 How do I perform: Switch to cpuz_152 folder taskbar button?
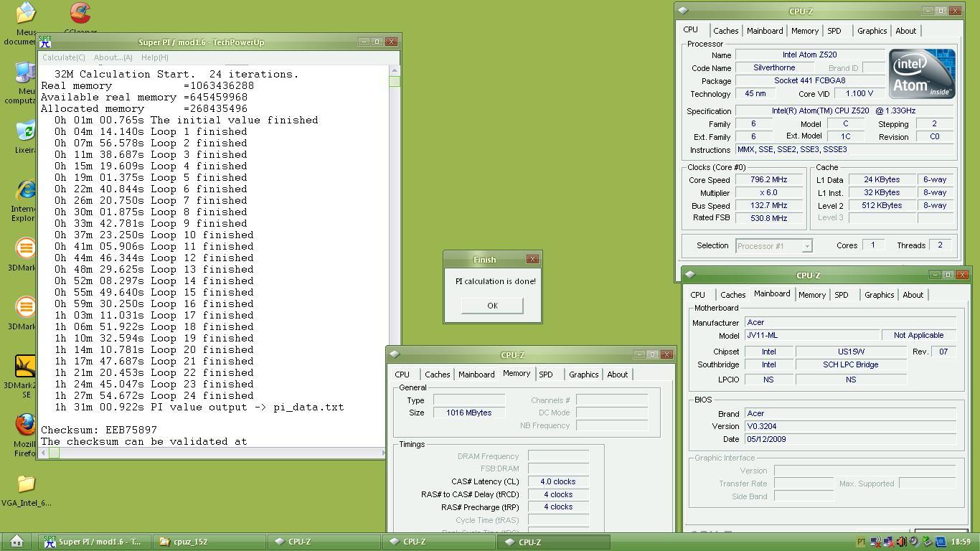(209, 542)
